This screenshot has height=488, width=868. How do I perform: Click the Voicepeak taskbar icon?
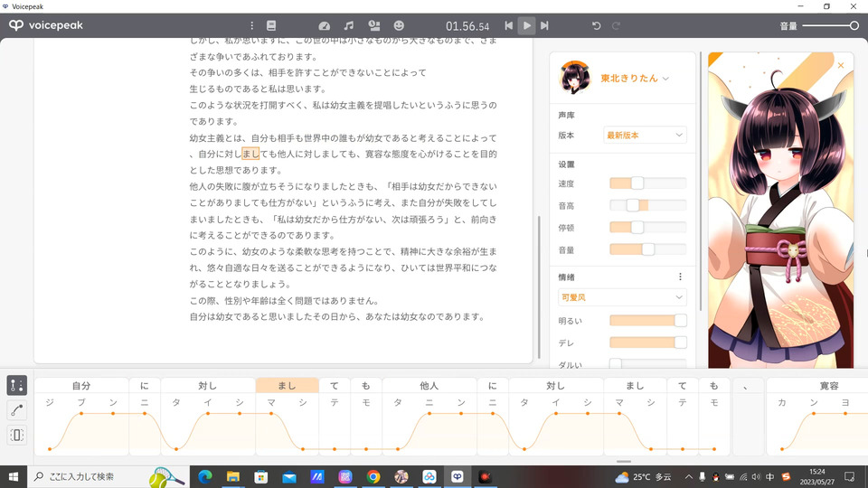[458, 476]
